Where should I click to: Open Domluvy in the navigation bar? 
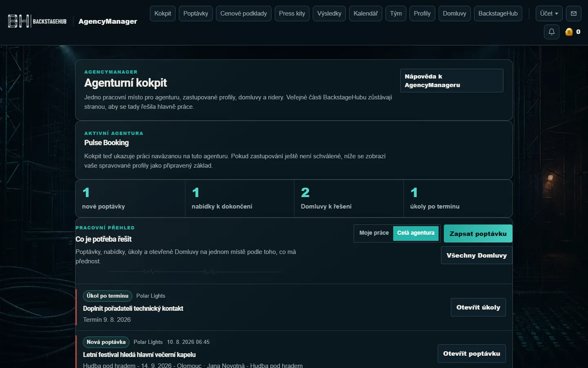click(x=454, y=13)
